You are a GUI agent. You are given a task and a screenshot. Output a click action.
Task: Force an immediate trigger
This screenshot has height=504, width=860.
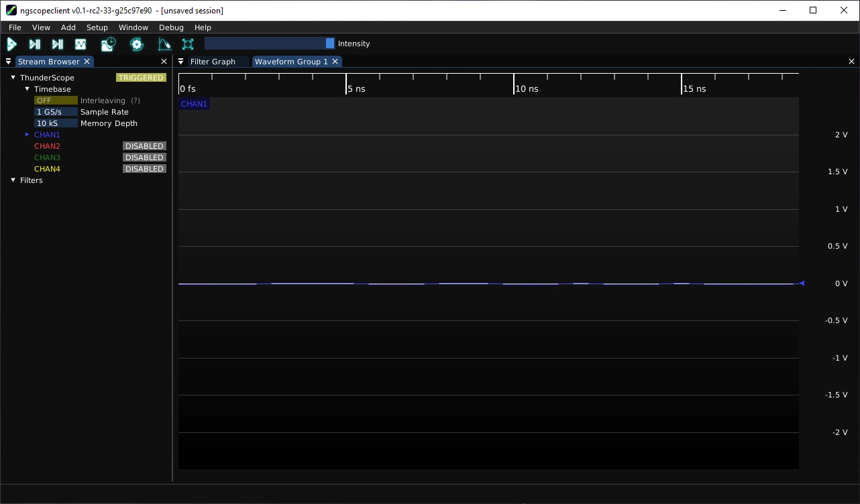(x=57, y=44)
